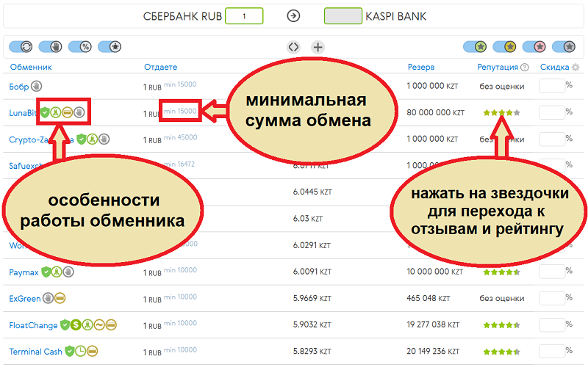
Task: Click the rocket icon in the Paymax row
Action: (x=57, y=272)
